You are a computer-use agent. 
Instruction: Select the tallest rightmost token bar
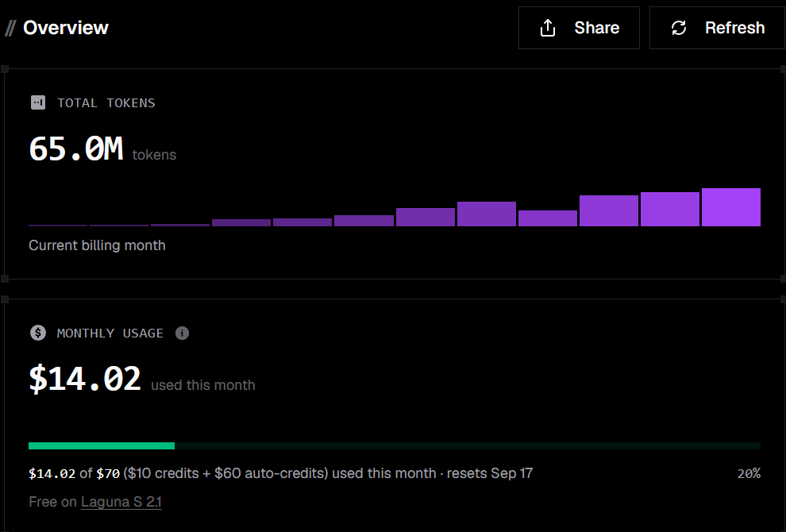[x=731, y=207]
